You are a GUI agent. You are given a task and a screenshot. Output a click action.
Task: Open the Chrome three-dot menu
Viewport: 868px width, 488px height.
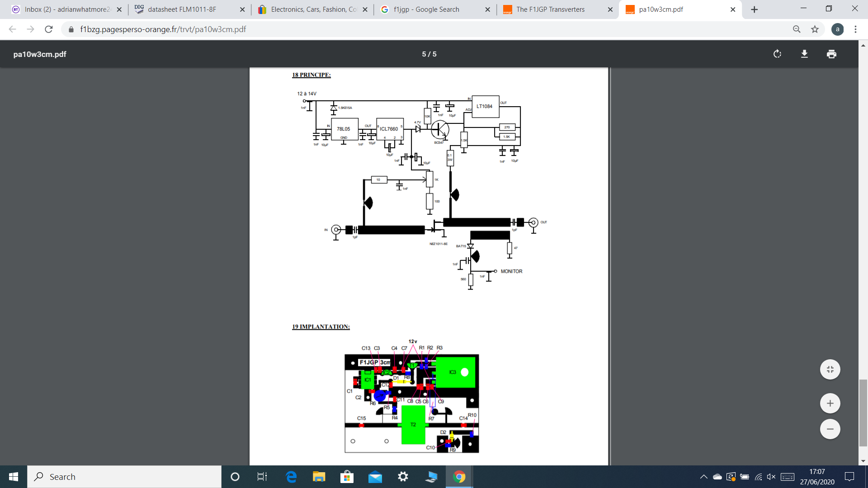tap(855, 29)
